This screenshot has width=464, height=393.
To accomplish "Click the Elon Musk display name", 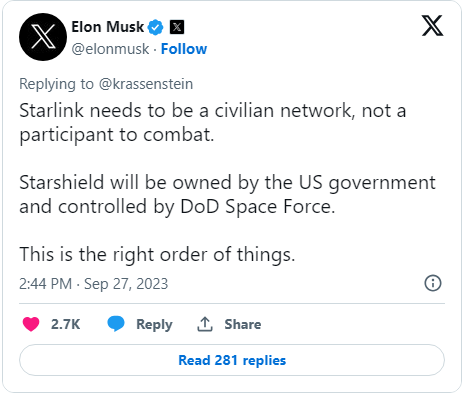I will point(108,27).
